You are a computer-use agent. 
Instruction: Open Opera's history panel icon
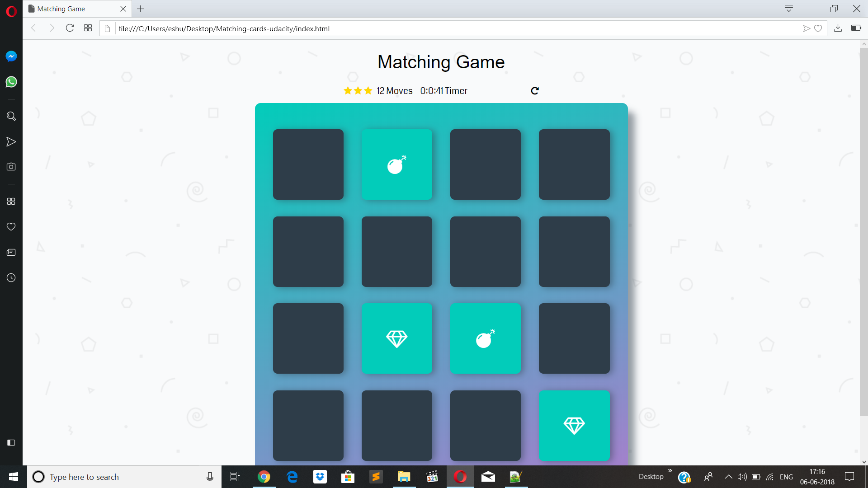[x=11, y=277]
